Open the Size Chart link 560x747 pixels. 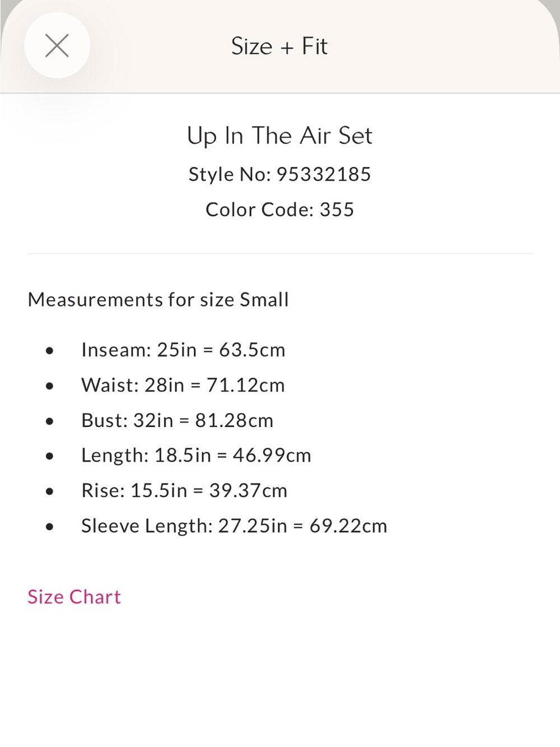click(74, 597)
